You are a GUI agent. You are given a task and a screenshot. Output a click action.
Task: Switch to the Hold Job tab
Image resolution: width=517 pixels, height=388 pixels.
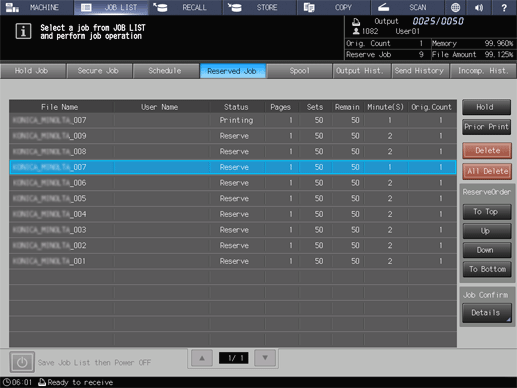tap(33, 71)
